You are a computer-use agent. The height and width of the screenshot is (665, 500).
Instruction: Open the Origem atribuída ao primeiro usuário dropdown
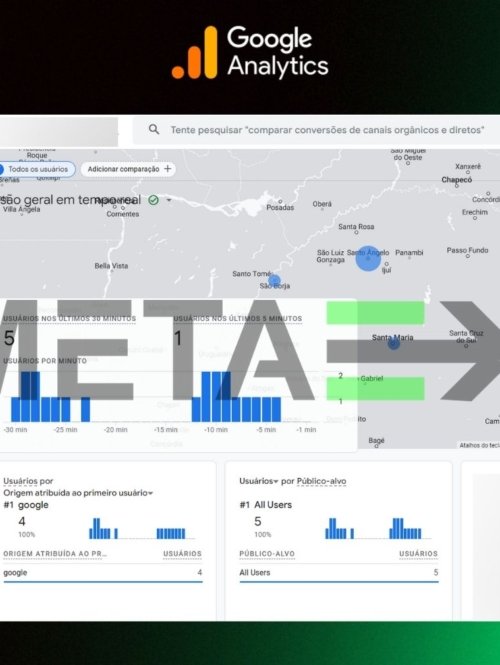(78, 493)
